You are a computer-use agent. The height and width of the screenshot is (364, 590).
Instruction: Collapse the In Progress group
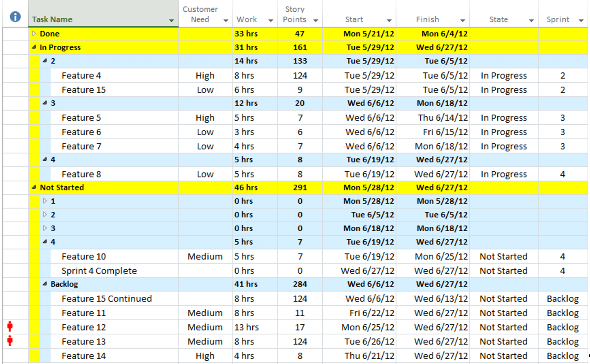click(34, 47)
